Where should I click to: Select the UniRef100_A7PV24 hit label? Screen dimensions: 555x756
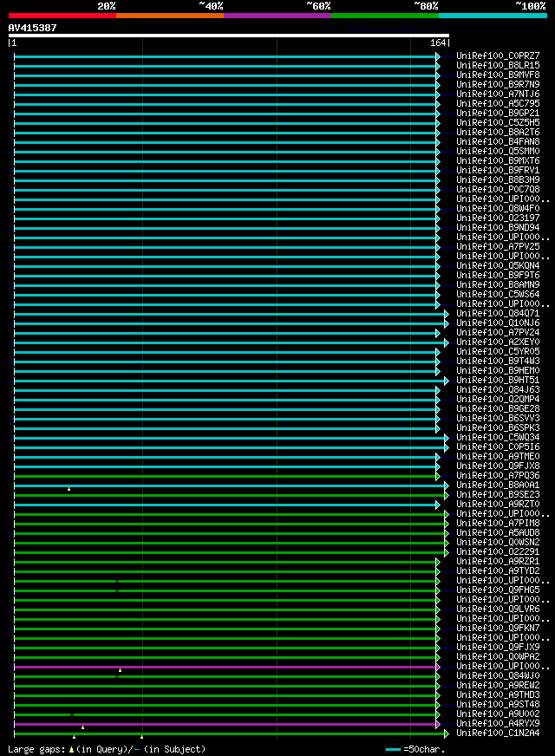(498, 332)
